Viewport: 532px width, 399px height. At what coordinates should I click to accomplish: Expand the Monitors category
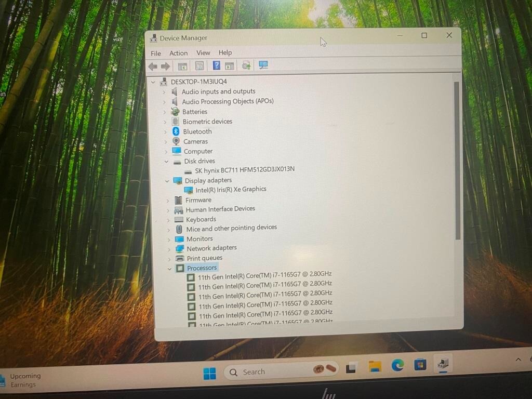(169, 240)
